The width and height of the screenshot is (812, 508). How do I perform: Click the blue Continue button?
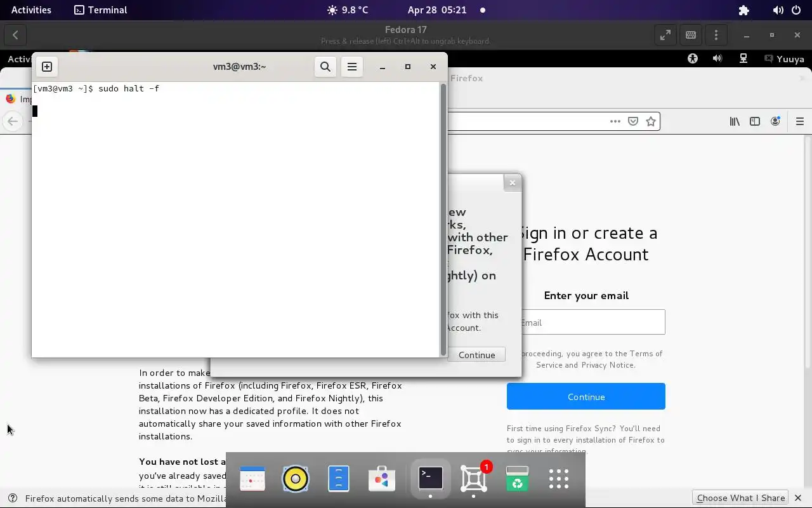(x=586, y=396)
